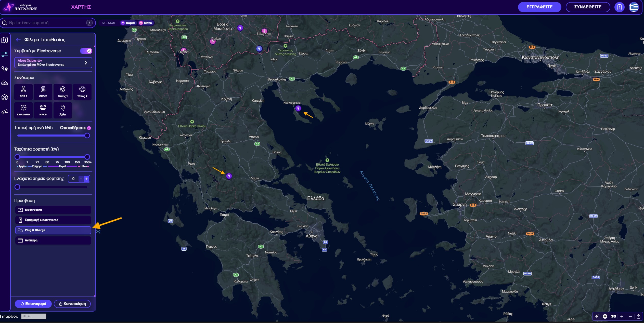Increase minimum charging points with plus
The image size is (644, 323).
click(x=87, y=179)
